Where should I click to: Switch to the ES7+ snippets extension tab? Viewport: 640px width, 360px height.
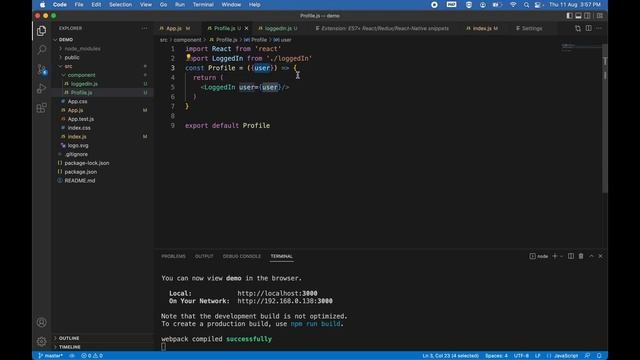point(384,28)
